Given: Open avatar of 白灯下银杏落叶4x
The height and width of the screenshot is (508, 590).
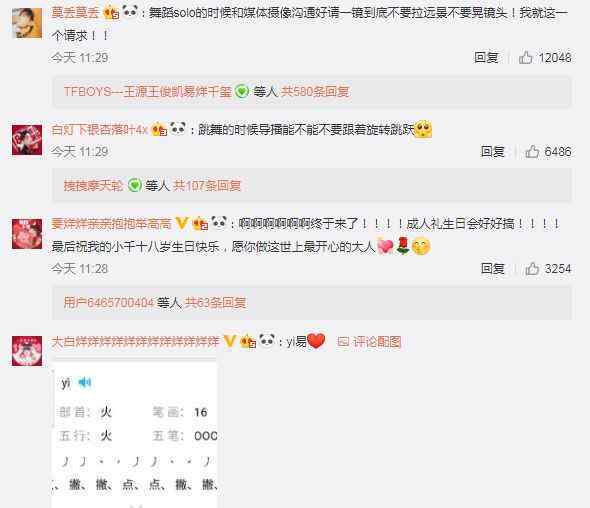Looking at the screenshot, I should click(27, 140).
